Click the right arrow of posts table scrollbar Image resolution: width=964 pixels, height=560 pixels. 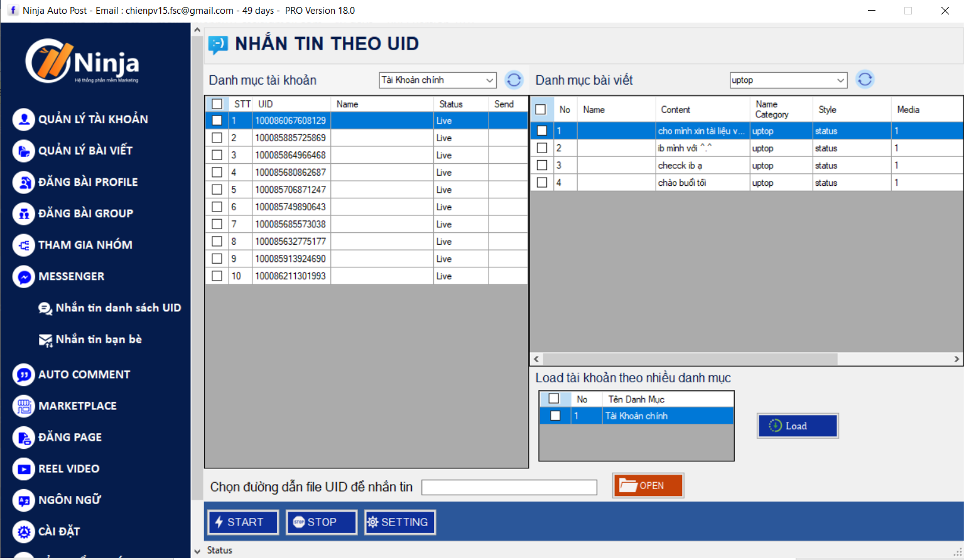(956, 359)
